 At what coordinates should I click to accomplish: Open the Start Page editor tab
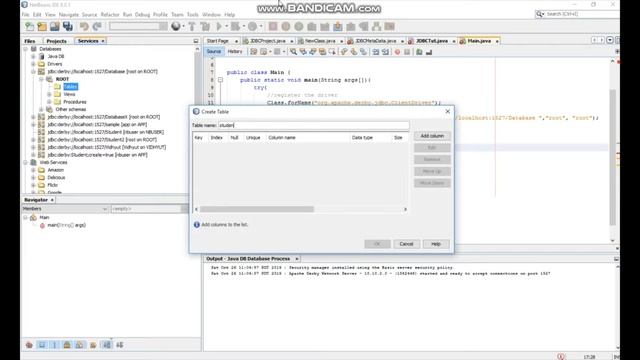[218, 41]
